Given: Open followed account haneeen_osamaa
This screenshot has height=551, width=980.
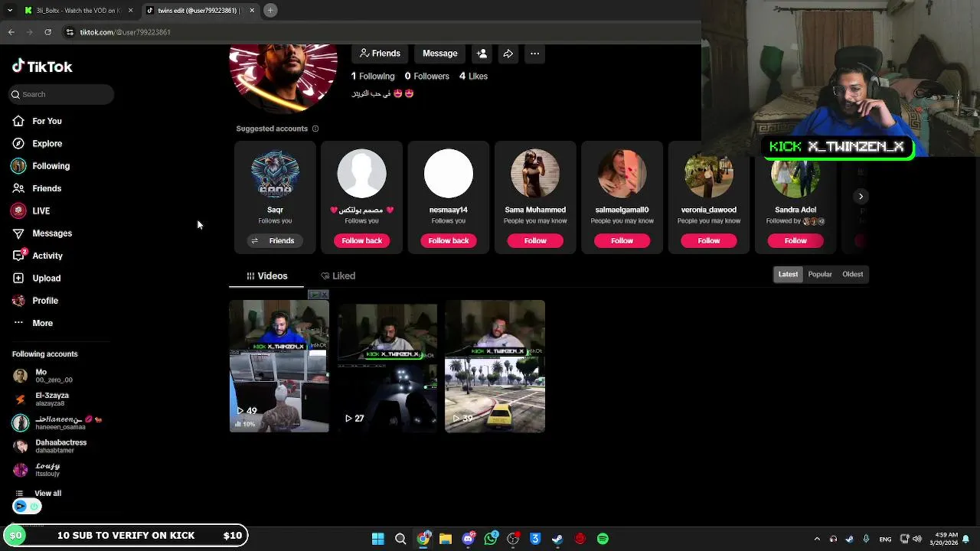Looking at the screenshot, I should click(57, 422).
